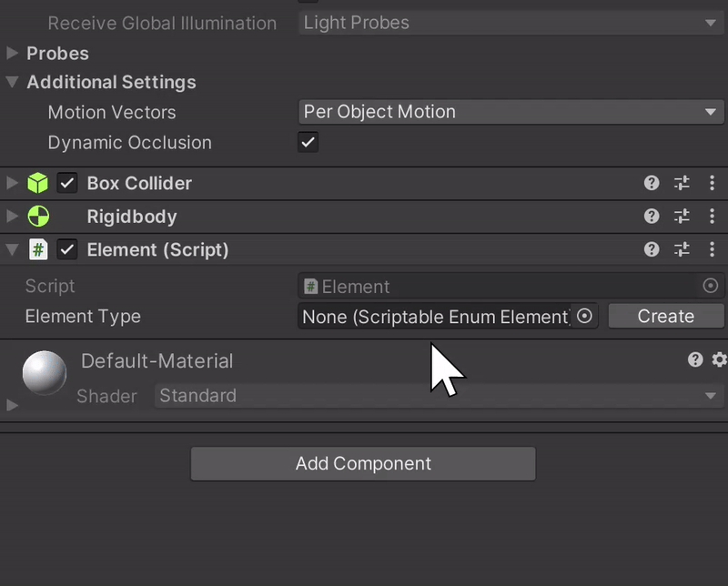Open Box Collider help reference icon
This screenshot has height=586, width=728.
coord(652,183)
